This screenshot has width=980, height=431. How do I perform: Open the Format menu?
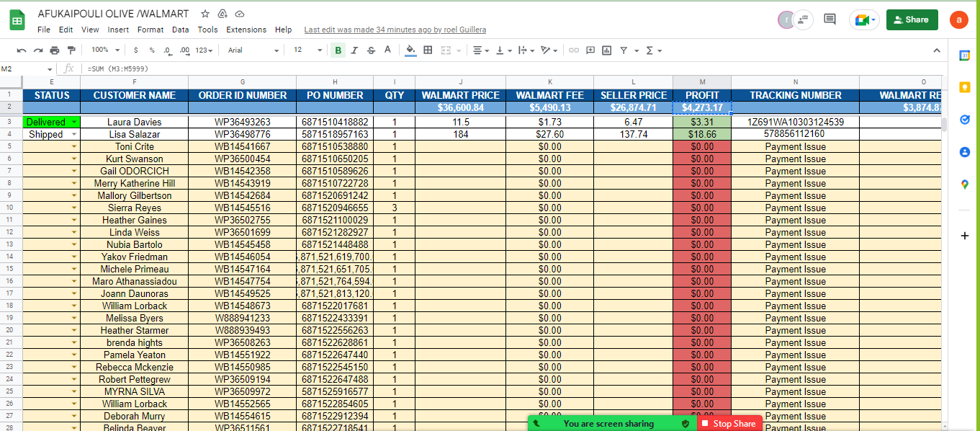pos(150,30)
